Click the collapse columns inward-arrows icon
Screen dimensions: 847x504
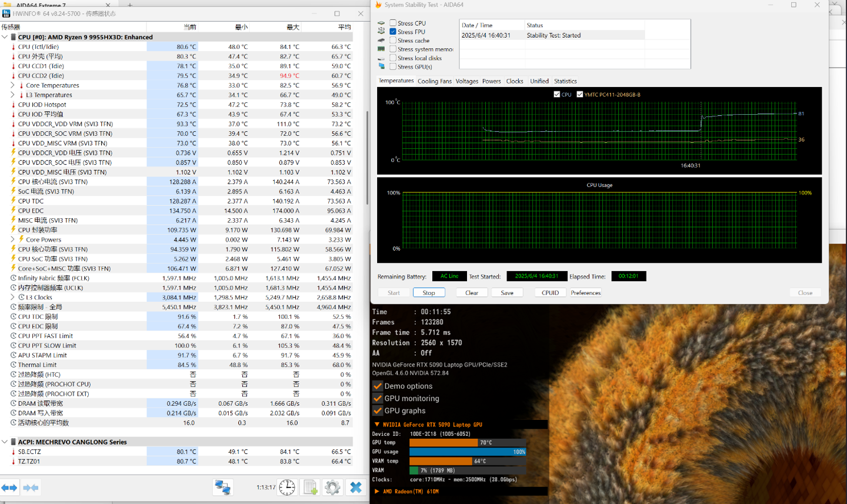[x=31, y=488]
